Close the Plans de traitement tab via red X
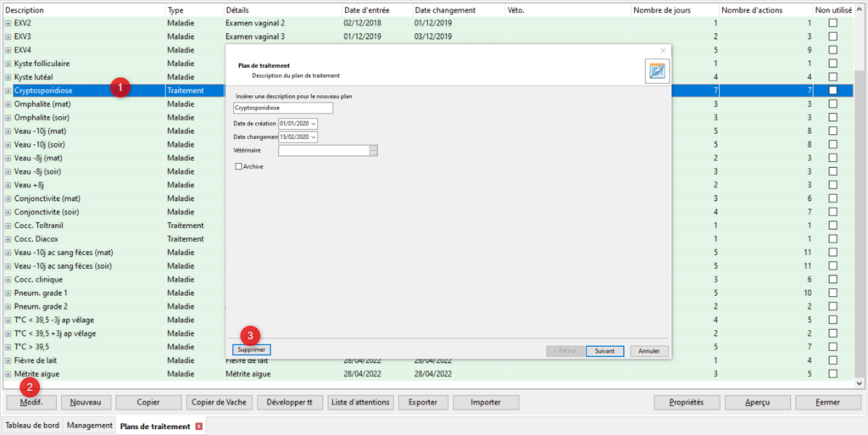 pyautogui.click(x=199, y=426)
